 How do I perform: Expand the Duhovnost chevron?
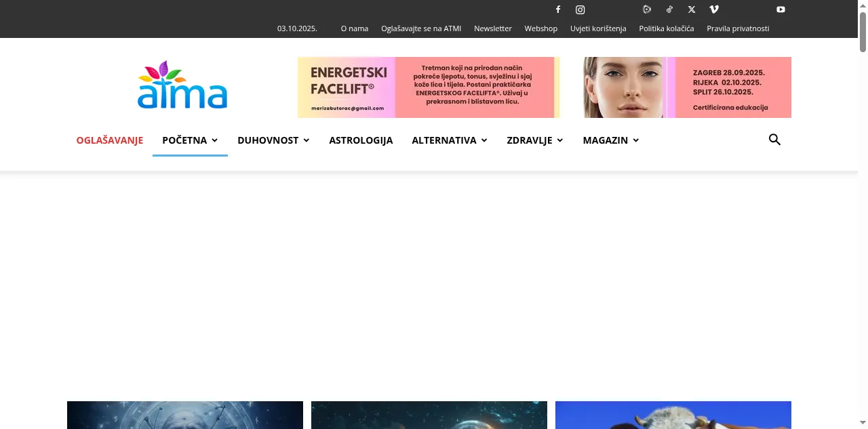(307, 140)
